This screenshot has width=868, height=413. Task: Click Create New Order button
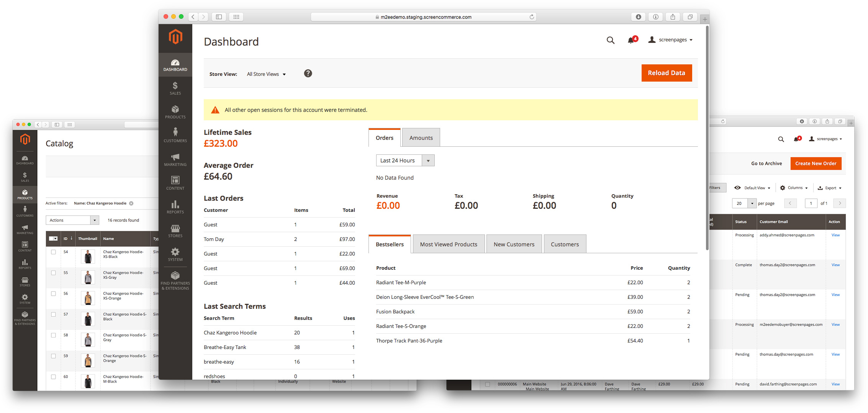pyautogui.click(x=816, y=164)
